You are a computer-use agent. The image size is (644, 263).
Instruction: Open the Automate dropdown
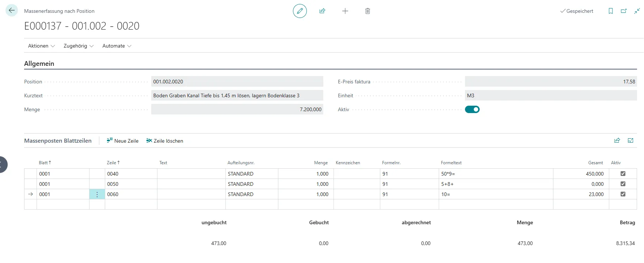117,46
